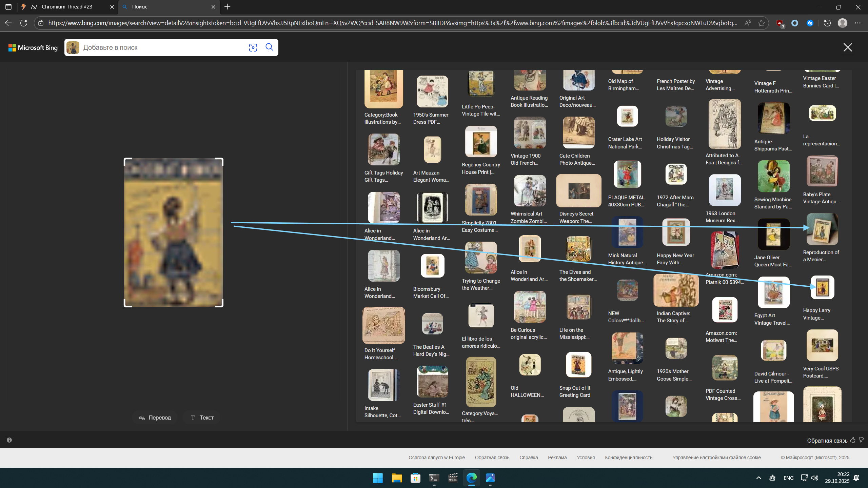Click the Текст button
The image size is (868, 488).
pyautogui.click(x=202, y=418)
